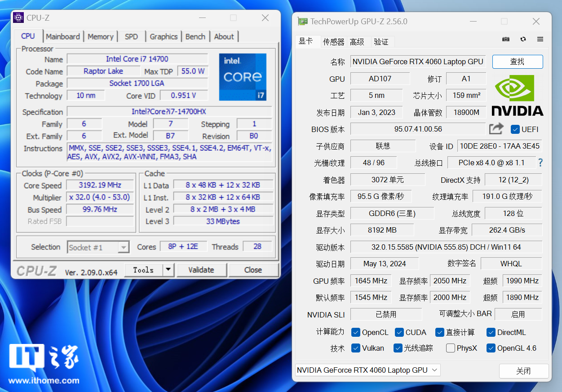Click the Intel Core i7 badge

pos(243,77)
